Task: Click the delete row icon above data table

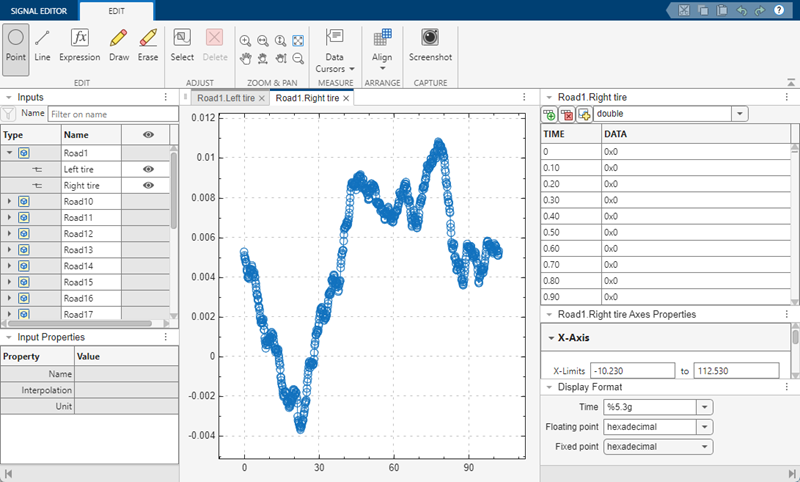Action: click(x=567, y=114)
